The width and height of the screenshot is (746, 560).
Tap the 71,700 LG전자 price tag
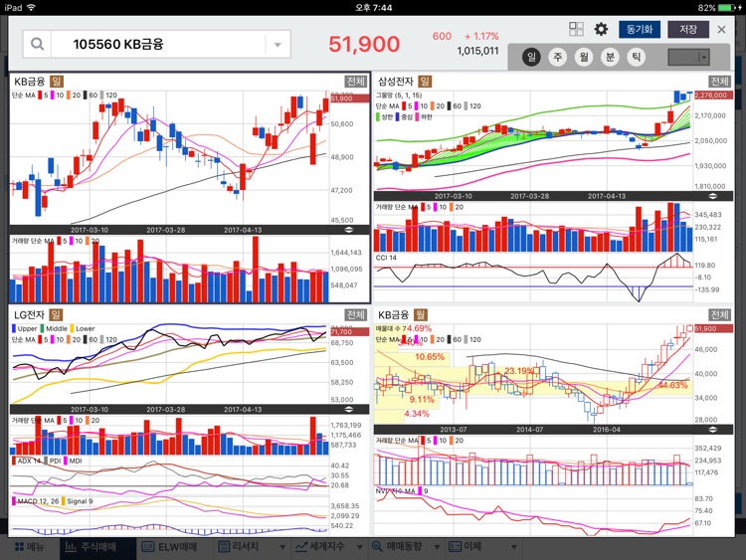[349, 331]
